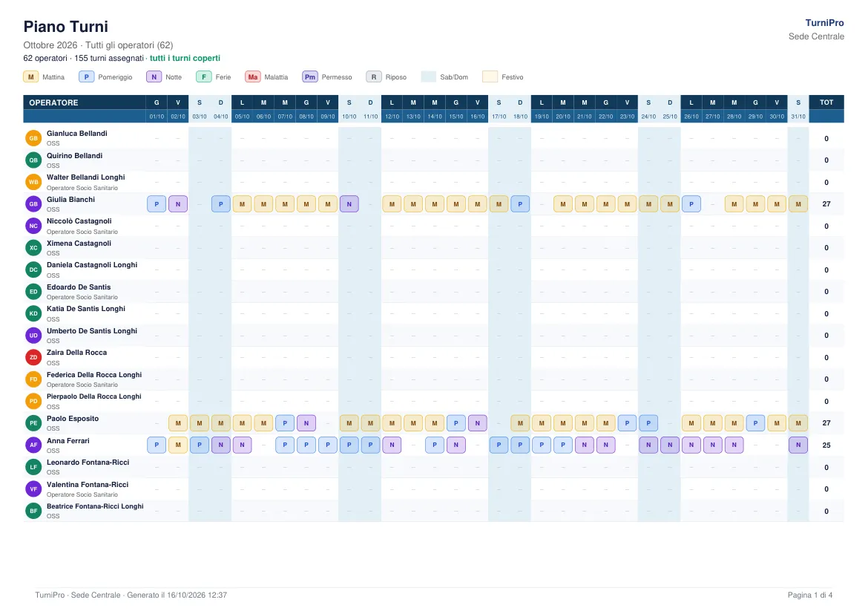This screenshot has width=868, height=614.
Task: Click Giulia Bianchi's night shift on 02/10
Action: [178, 204]
